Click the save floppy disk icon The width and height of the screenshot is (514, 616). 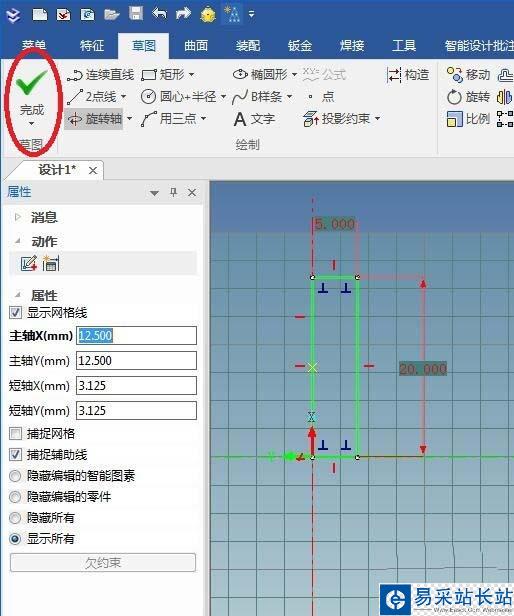click(136, 14)
